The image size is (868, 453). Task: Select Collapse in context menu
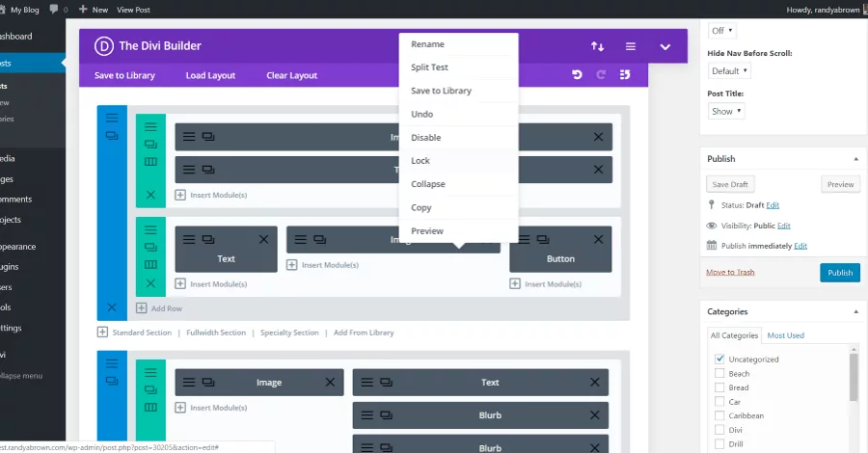[x=458, y=184]
